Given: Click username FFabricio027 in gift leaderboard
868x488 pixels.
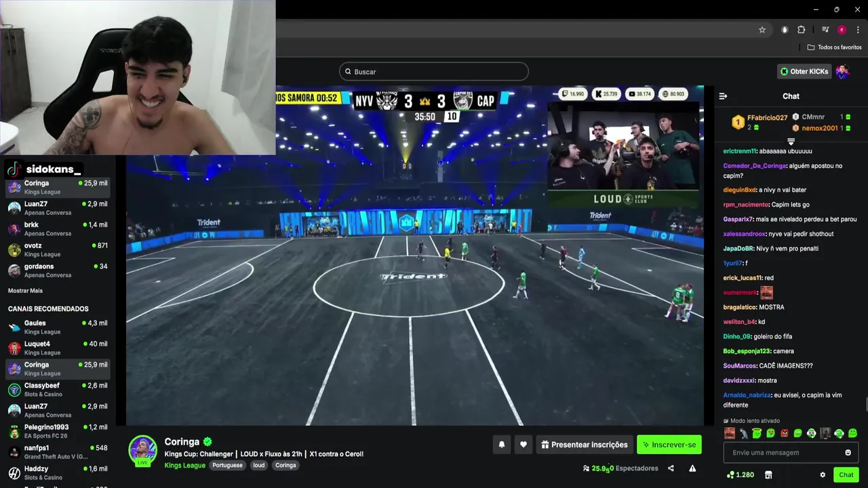Looking at the screenshot, I should pyautogui.click(x=767, y=118).
